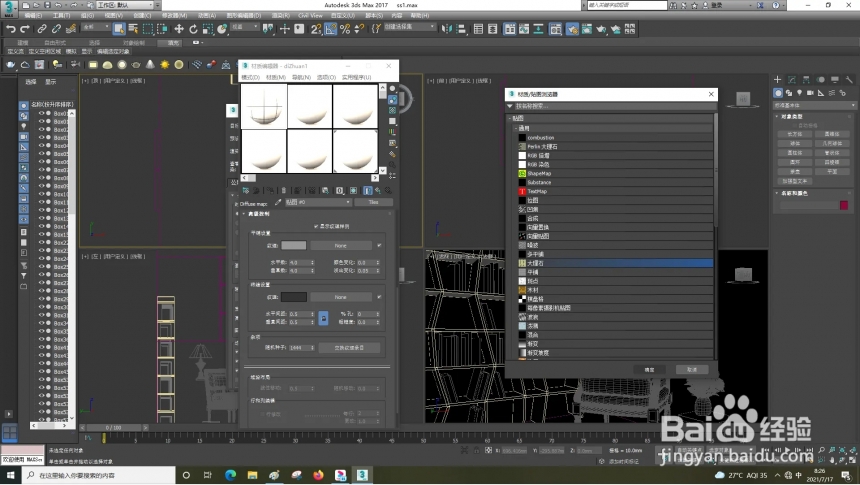Collapse the 对象类型 rollout in command panel

[x=777, y=116]
